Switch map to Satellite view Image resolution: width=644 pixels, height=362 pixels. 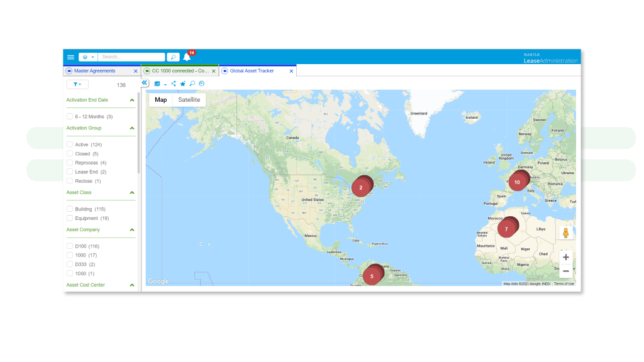coord(189,100)
